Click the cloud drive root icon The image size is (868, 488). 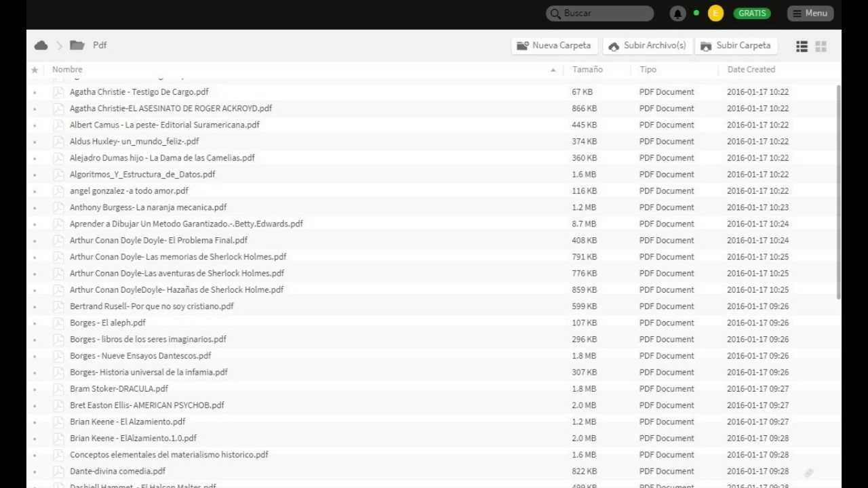[41, 45]
